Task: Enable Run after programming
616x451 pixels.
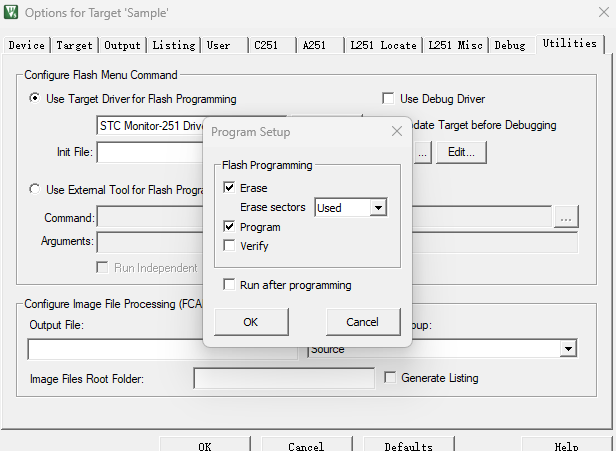Action: pos(229,284)
